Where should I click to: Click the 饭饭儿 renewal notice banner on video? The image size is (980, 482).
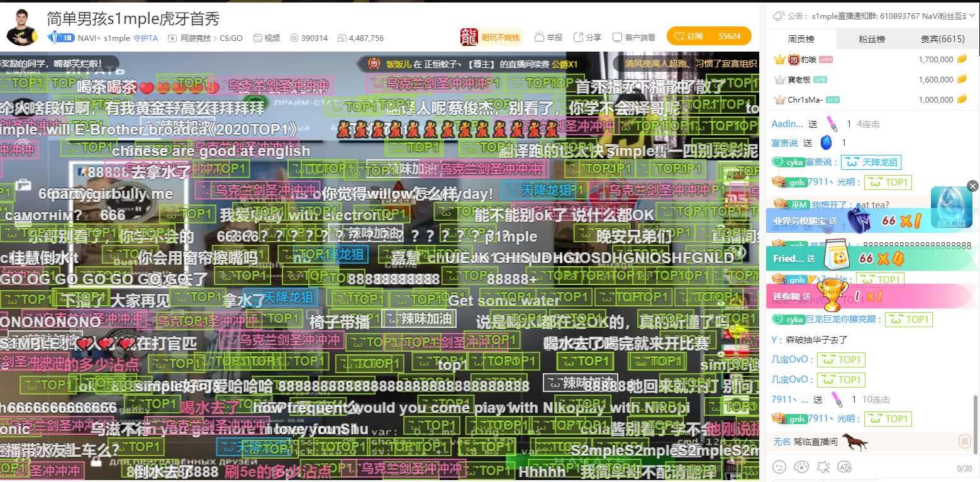[473, 64]
